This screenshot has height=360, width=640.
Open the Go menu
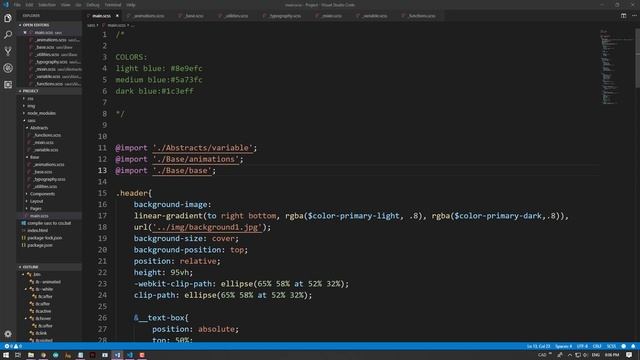[x=78, y=5]
